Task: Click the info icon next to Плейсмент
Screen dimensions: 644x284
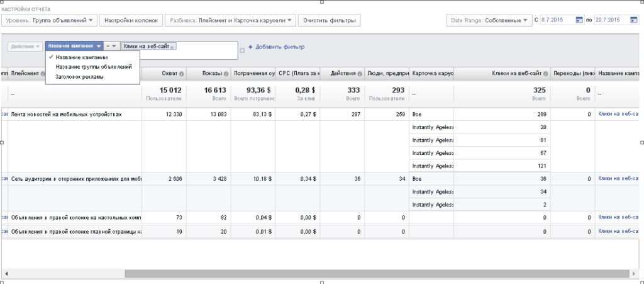Action: click(x=43, y=73)
